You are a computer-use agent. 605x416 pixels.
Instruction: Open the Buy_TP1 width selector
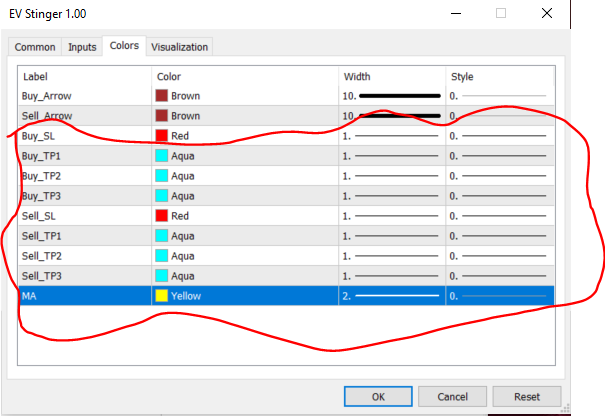[x=392, y=156]
